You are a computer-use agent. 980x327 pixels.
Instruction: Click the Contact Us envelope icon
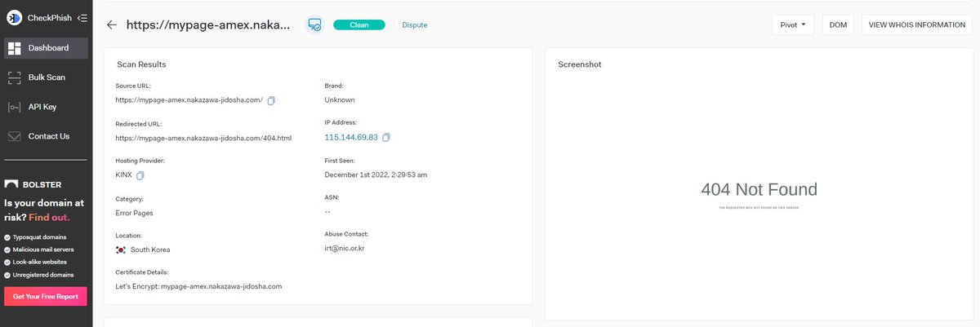click(14, 136)
